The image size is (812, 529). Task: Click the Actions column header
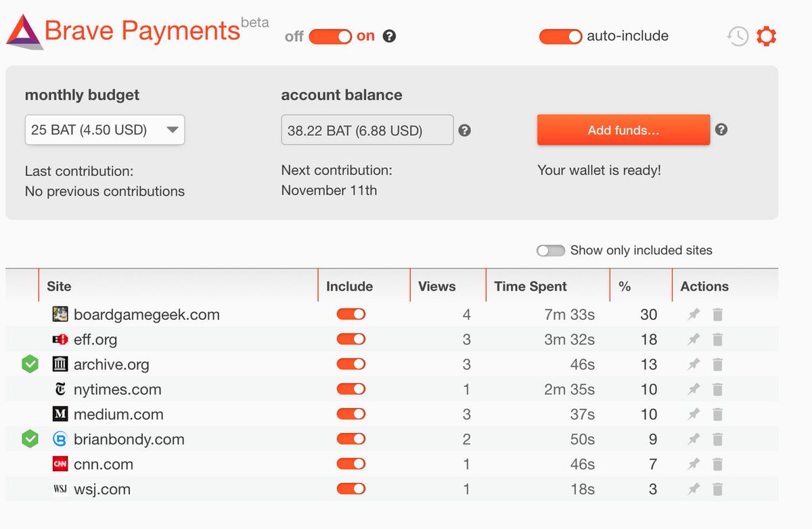pyautogui.click(x=725, y=286)
